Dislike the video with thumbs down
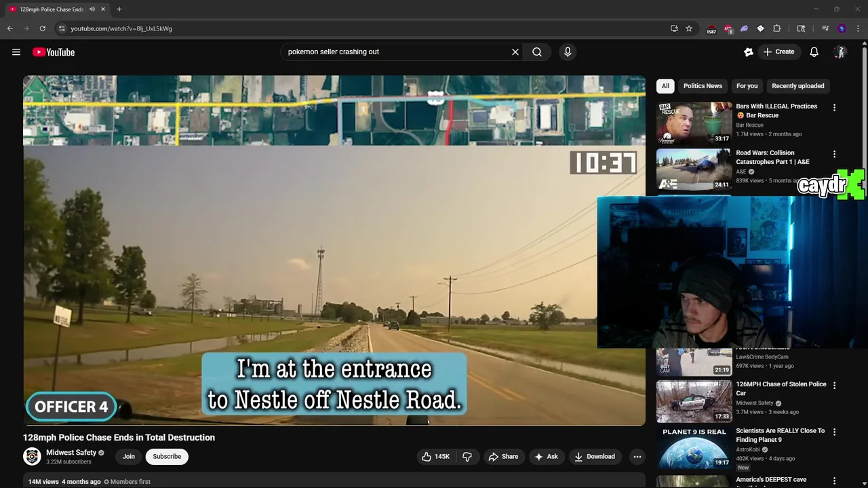Image resolution: width=868 pixels, height=488 pixels. tap(467, 457)
